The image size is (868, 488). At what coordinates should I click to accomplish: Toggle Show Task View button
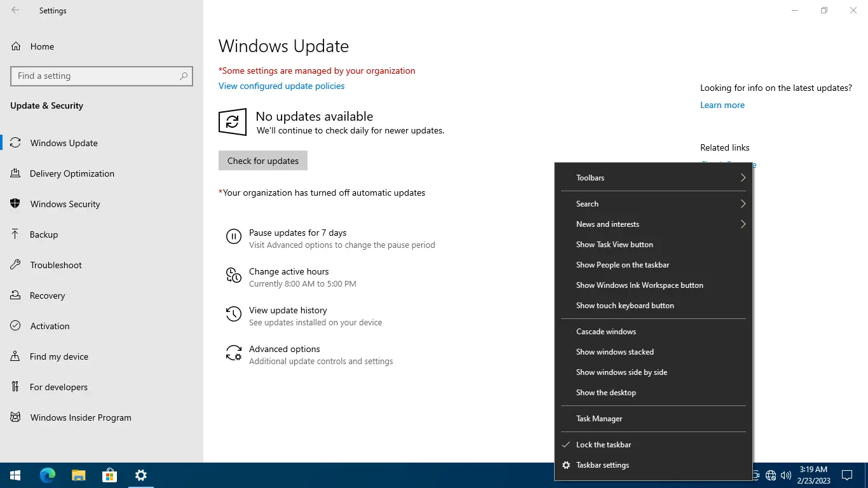tap(653, 245)
